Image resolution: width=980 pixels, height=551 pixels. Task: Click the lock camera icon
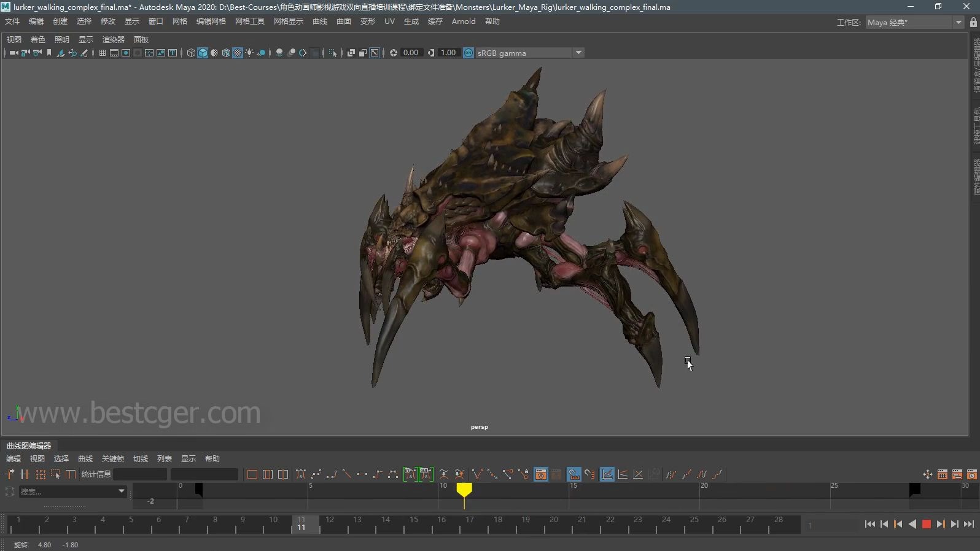[x=26, y=53]
